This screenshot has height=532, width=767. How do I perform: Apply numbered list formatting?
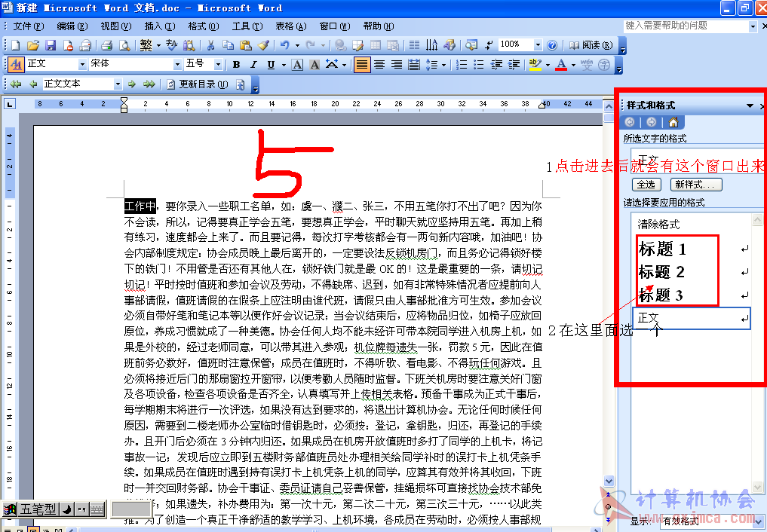(462, 65)
